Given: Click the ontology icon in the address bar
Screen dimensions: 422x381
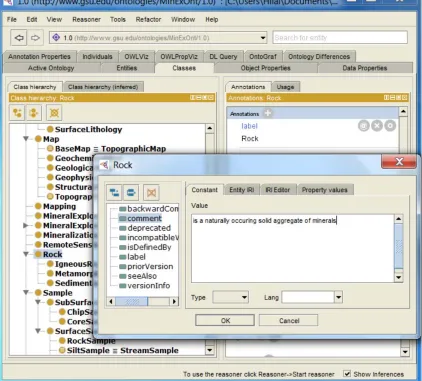Looking at the screenshot, I should click(x=56, y=37).
